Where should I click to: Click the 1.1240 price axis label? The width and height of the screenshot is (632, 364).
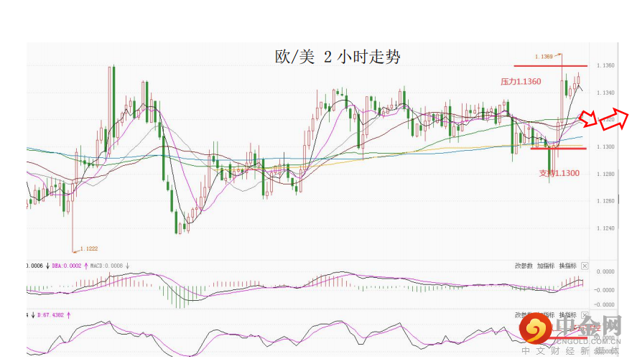606,228
